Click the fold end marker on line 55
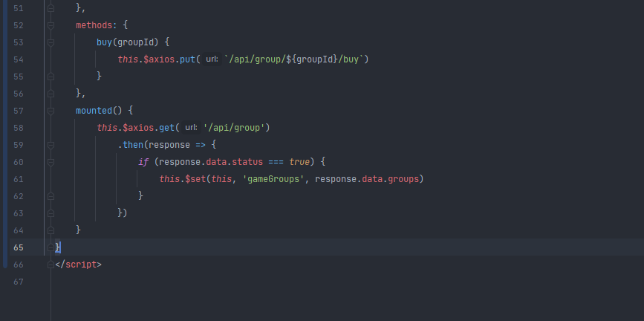Viewport: 644px width, 321px height. coord(51,77)
